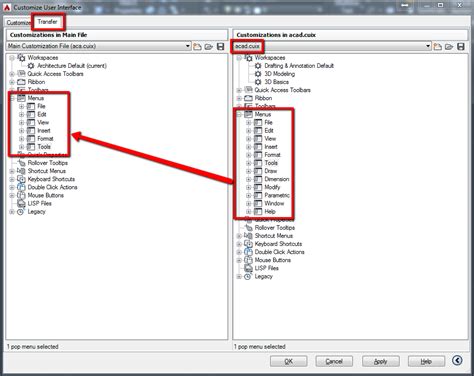Click new customization file icon in right pane
The width and height of the screenshot is (474, 376).
(x=438, y=46)
